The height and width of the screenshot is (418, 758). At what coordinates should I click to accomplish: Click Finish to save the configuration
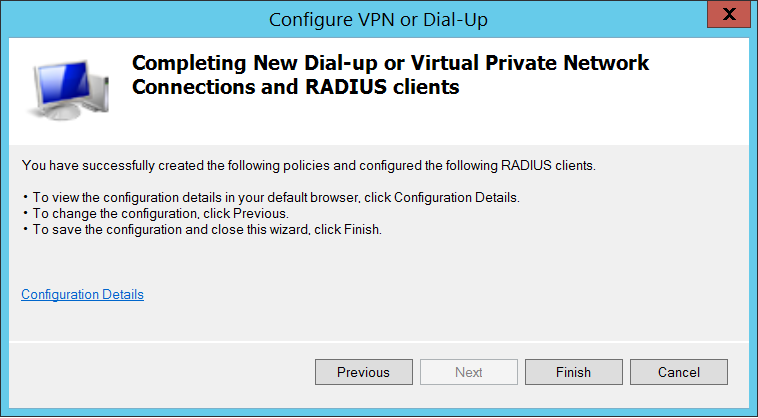point(573,372)
